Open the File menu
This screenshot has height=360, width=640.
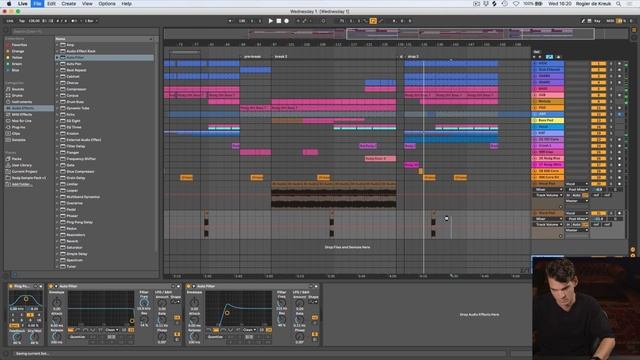(37, 4)
